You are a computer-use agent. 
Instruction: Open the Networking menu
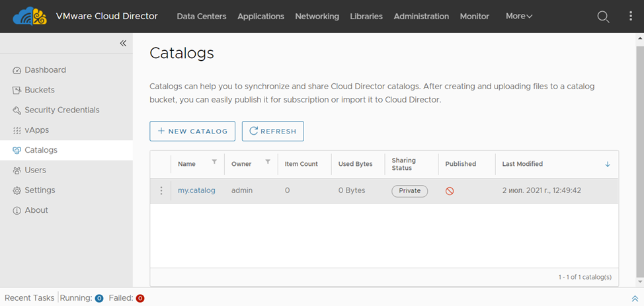pyautogui.click(x=317, y=17)
